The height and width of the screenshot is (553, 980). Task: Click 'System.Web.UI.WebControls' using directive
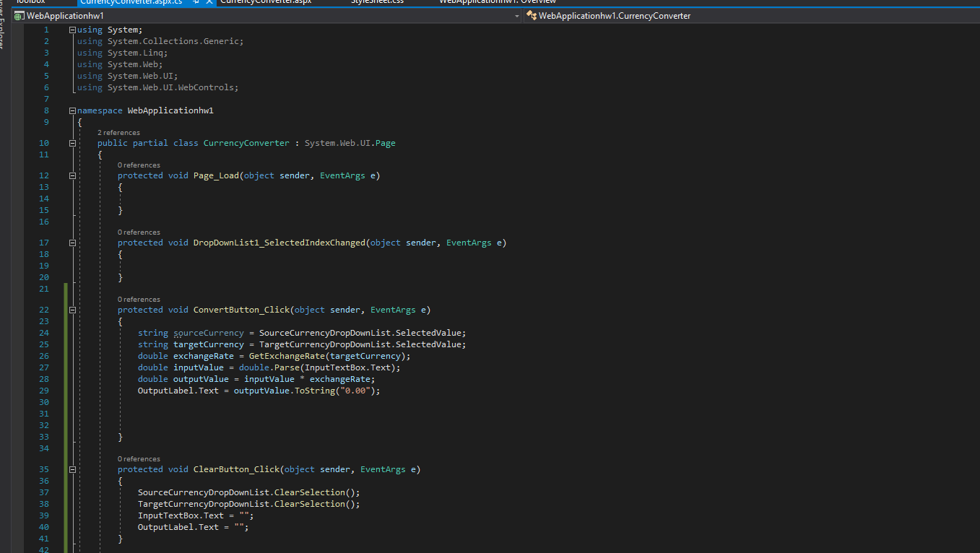click(x=170, y=87)
